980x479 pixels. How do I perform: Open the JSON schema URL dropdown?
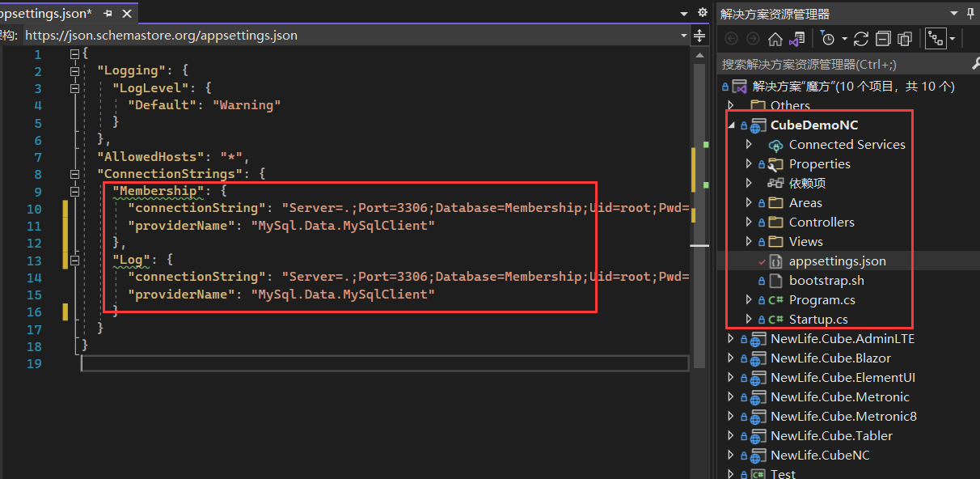(684, 35)
